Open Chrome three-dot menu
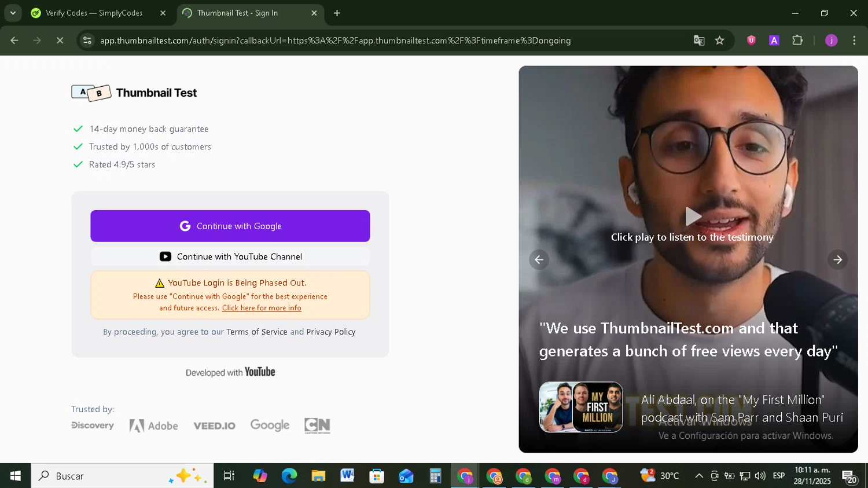Screen dimensions: 868x488 point(854,41)
